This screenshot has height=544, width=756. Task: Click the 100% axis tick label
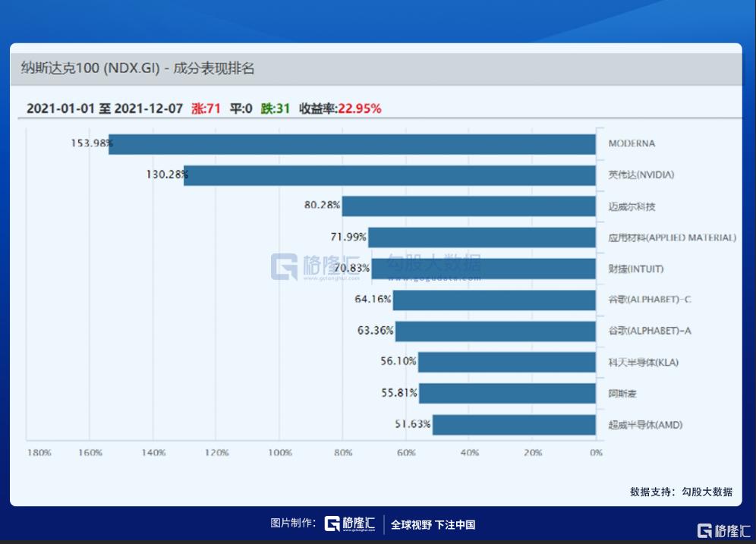280,452
